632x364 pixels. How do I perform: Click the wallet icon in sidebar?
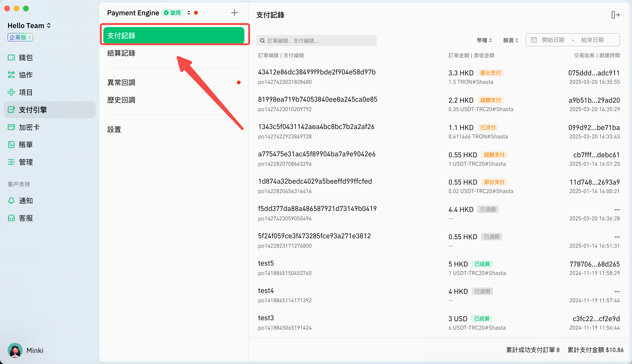point(11,57)
